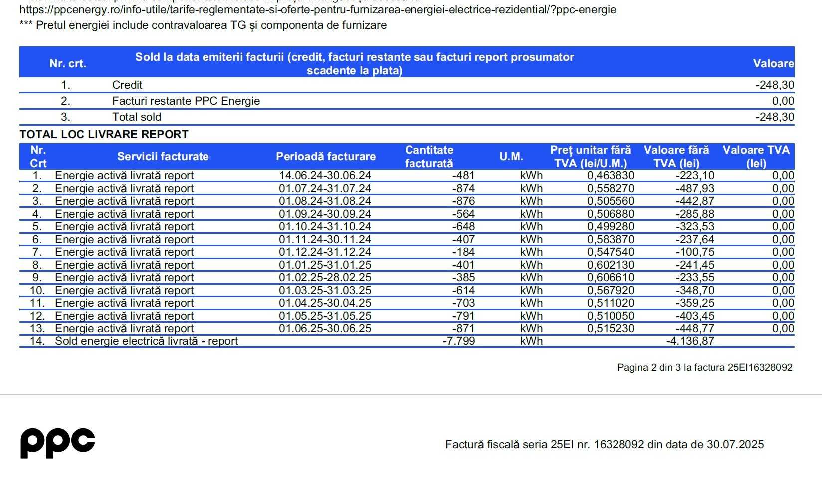822x504 pixels.
Task: Select value -448,77
Action: tap(695, 329)
